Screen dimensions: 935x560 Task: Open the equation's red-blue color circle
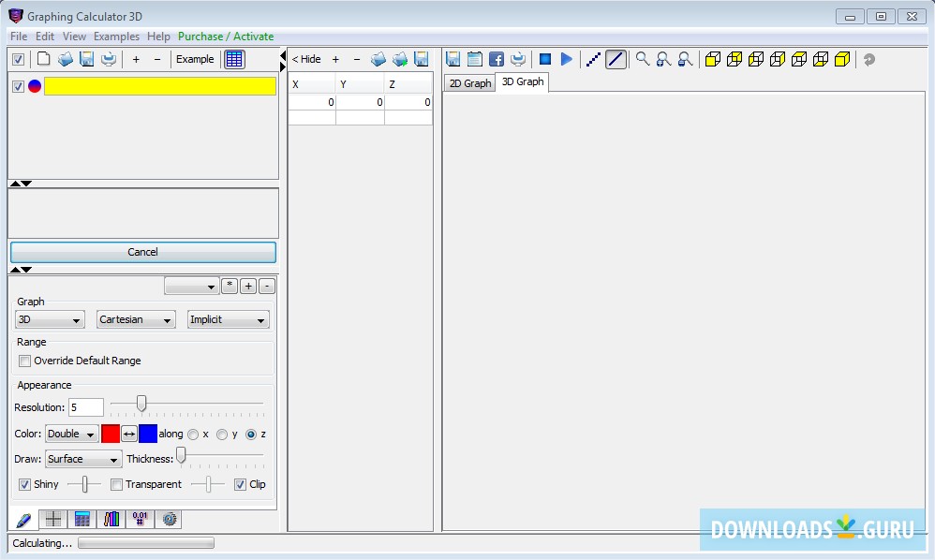(x=35, y=86)
